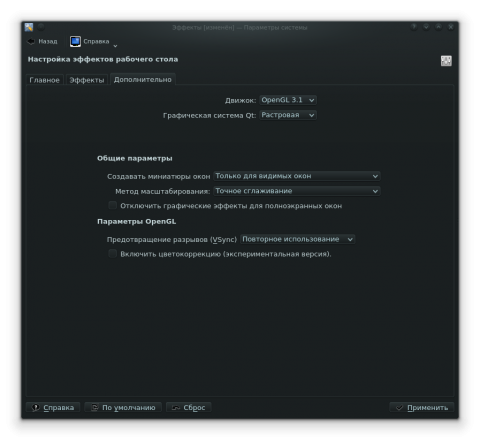Open the Qt graphics system Растровая dropdown
This screenshot has height=440, width=480.
coord(288,115)
